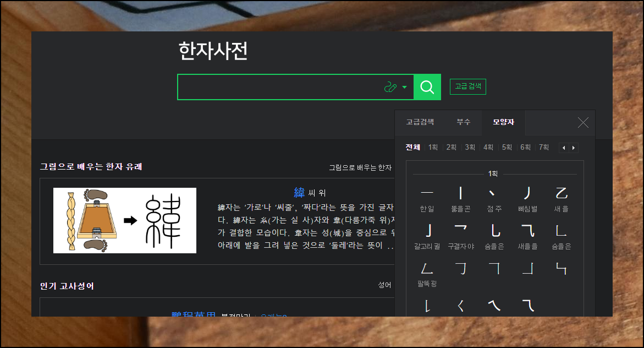
Task: Click the 한자사전 title logo
Action: (213, 51)
